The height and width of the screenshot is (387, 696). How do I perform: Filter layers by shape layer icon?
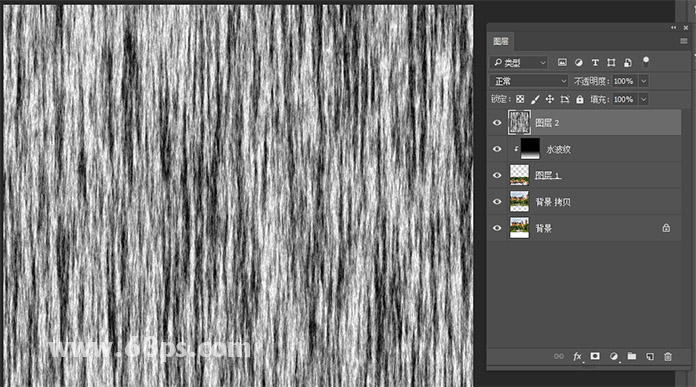(x=611, y=63)
